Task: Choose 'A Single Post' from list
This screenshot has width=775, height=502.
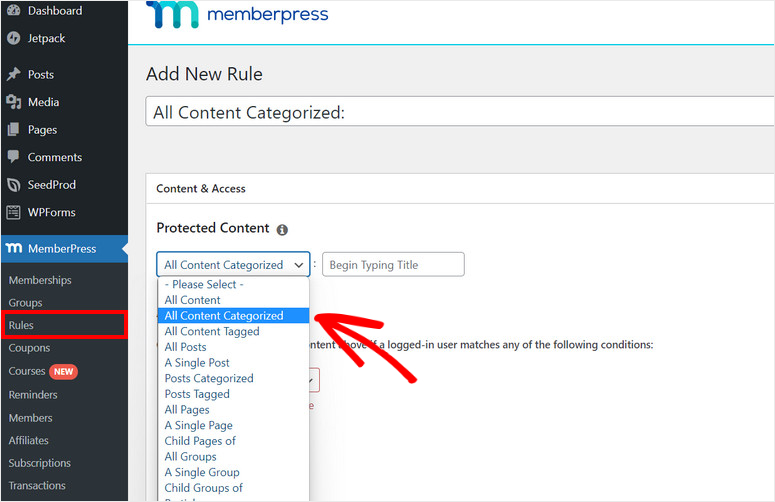Action: [x=197, y=362]
